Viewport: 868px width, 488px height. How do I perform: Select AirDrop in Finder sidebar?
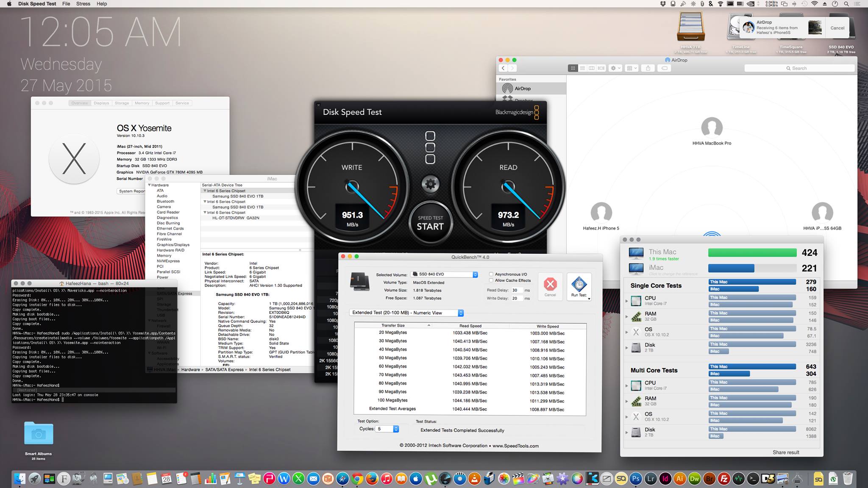(x=522, y=89)
